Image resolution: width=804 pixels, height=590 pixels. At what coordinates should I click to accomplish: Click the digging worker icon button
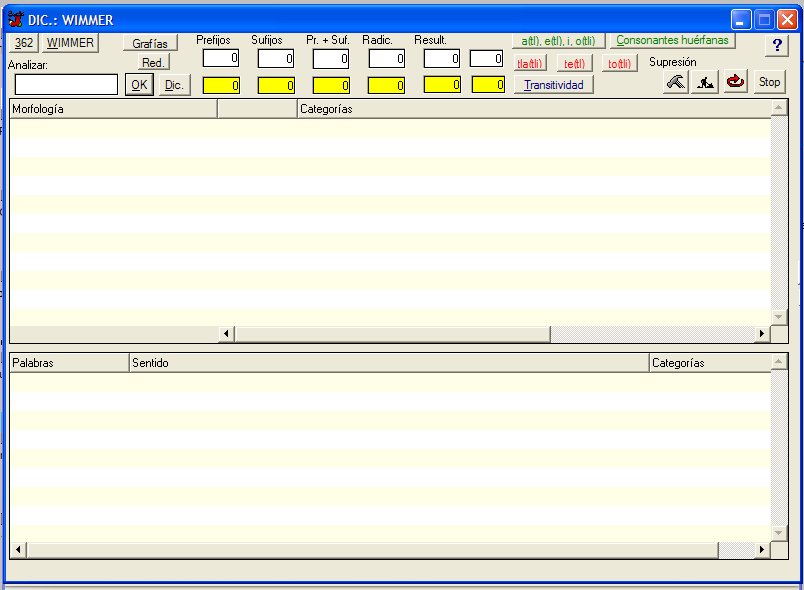(x=705, y=82)
